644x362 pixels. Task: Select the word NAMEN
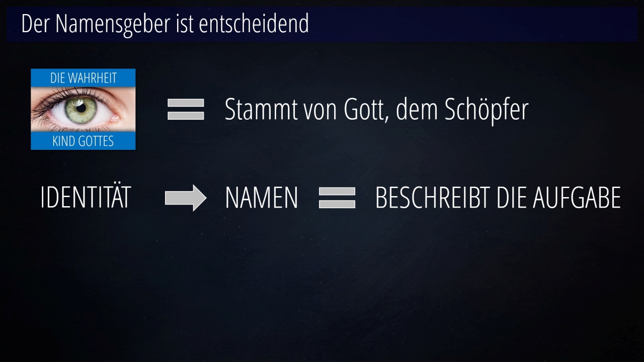click(x=262, y=198)
